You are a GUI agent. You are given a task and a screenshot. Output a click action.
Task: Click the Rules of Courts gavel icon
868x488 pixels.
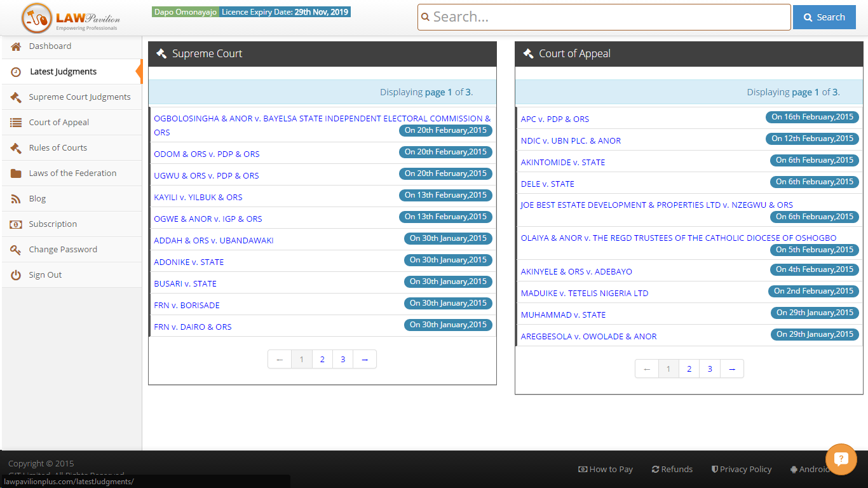tap(16, 148)
